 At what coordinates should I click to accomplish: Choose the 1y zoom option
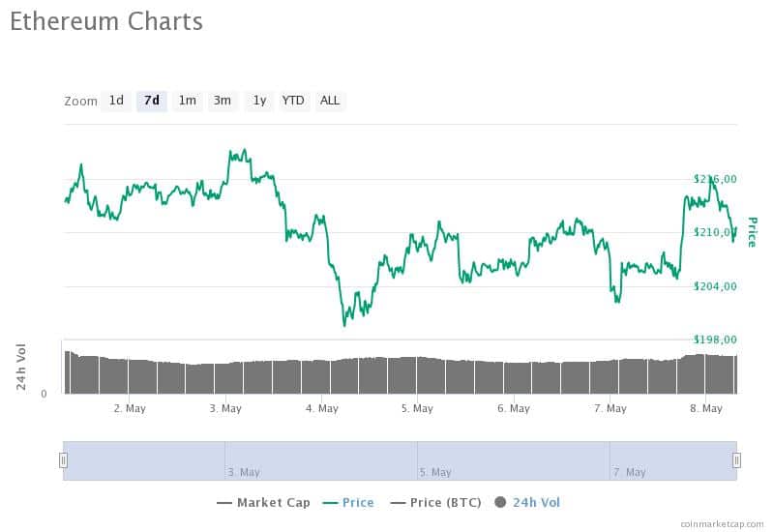tap(259, 101)
